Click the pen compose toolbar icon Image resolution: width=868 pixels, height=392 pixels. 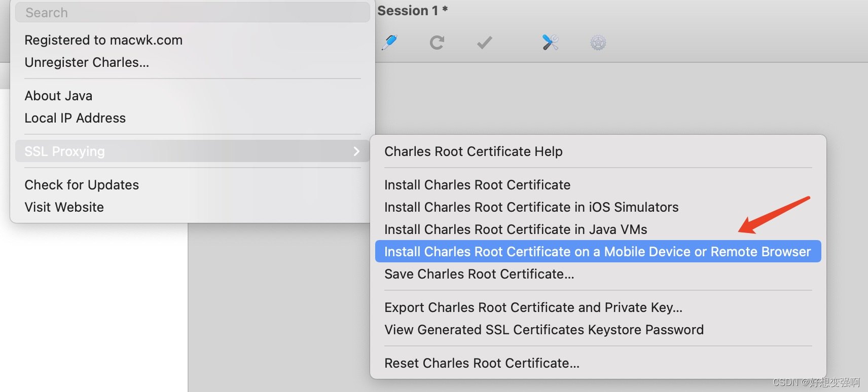click(389, 43)
